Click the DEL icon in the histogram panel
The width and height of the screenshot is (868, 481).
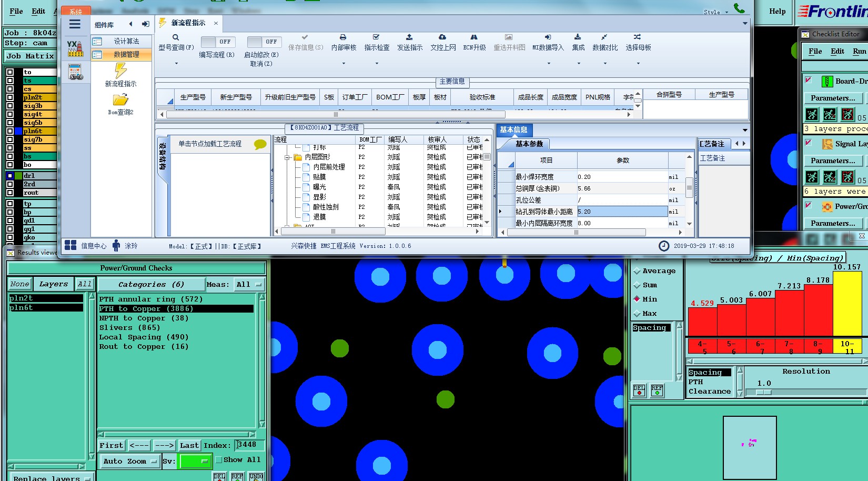[639, 390]
